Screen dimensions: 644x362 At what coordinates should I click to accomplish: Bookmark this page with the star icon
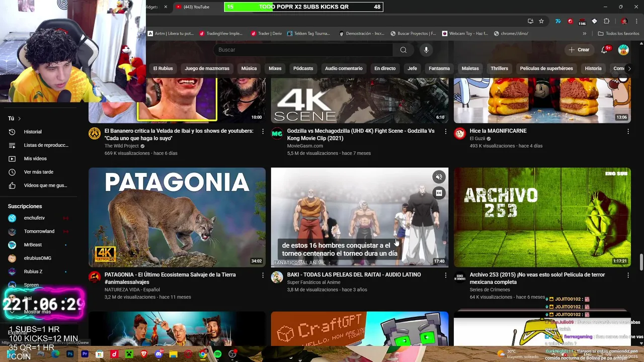click(541, 21)
